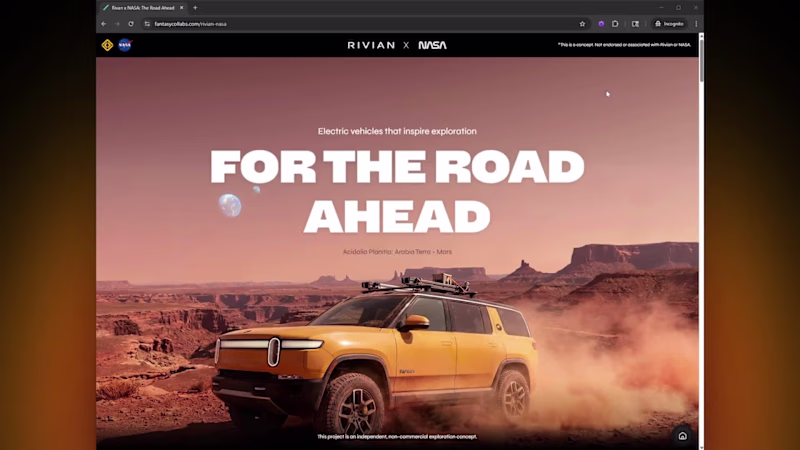The image size is (800, 450).
Task: Click the RIVIAN wordmark in the header
Action: click(x=371, y=45)
